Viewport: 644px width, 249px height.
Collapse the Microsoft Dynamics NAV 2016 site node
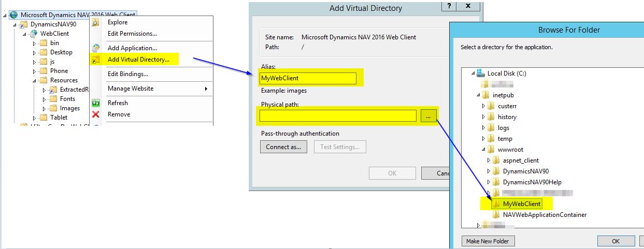(5, 16)
